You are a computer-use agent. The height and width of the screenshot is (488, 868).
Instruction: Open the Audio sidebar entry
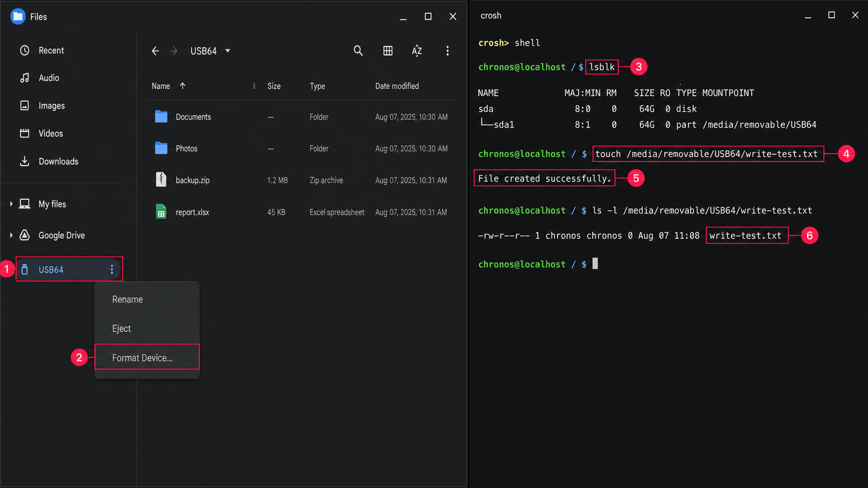tap(49, 78)
